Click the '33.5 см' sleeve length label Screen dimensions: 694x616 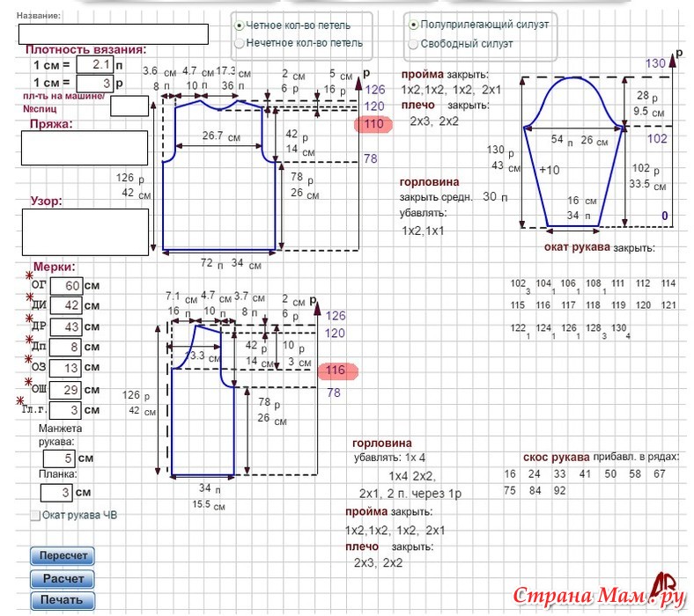[x=647, y=185]
